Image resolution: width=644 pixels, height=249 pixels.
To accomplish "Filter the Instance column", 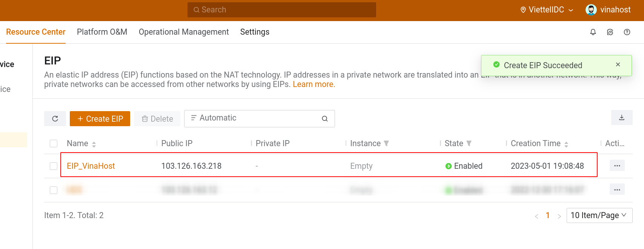I will pos(386,144).
